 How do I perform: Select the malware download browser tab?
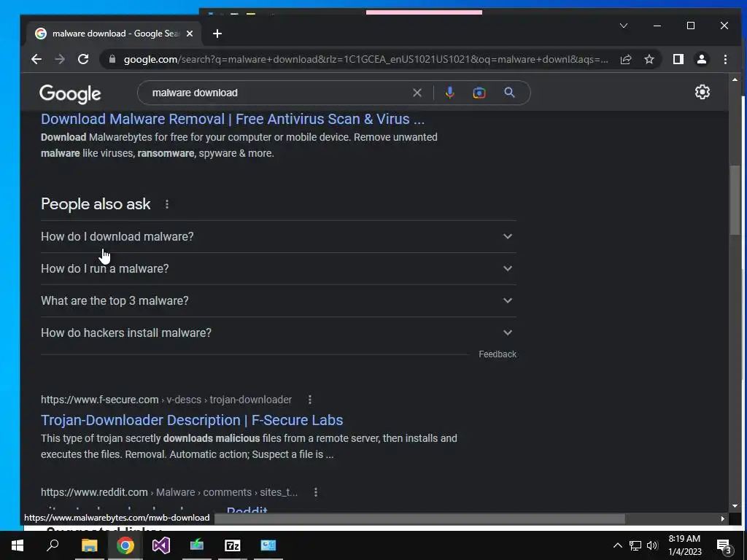(x=115, y=34)
